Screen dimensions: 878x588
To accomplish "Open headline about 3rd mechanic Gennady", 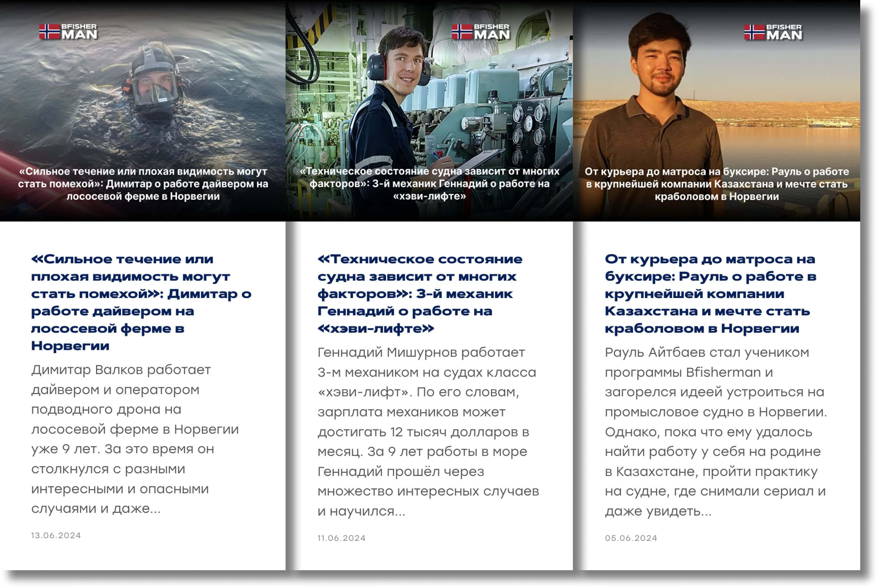I will [420, 294].
